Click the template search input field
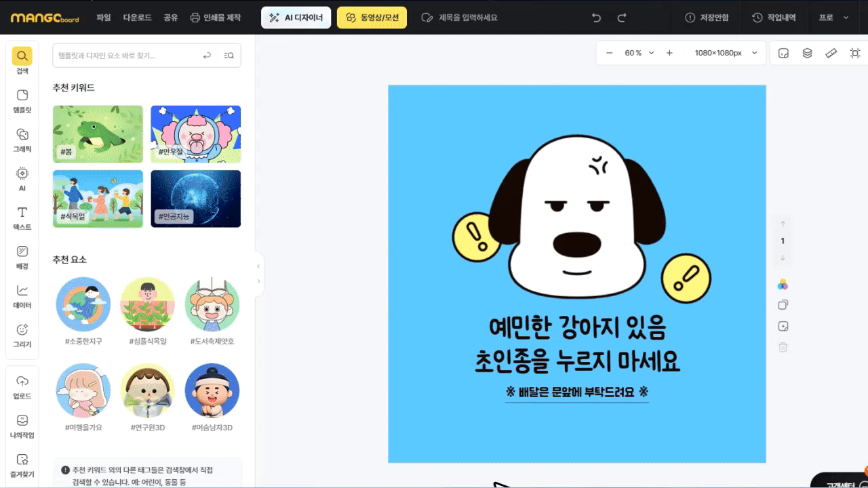The width and height of the screenshot is (868, 488). 125,56
